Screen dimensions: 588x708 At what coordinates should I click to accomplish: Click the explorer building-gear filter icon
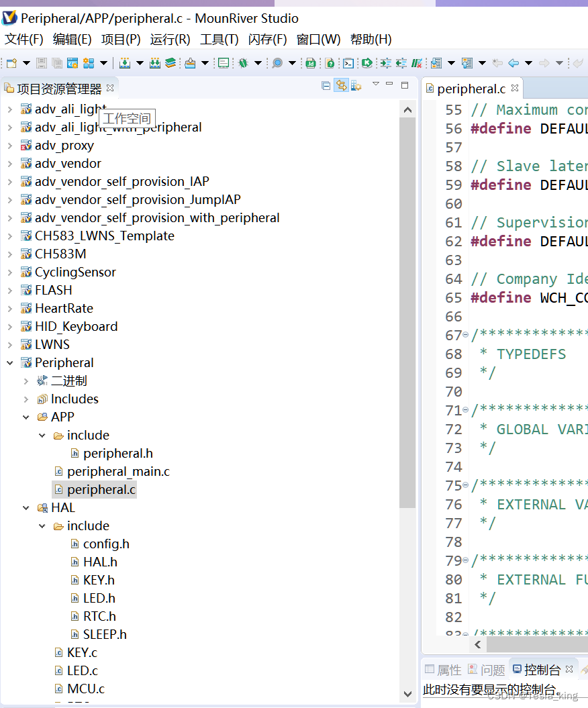pyautogui.click(x=356, y=85)
